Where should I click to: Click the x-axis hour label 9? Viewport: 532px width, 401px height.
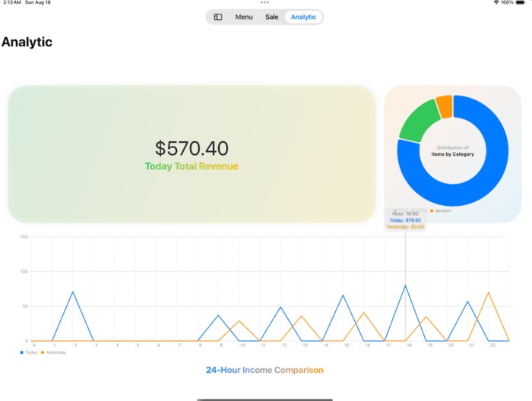tap(221, 345)
